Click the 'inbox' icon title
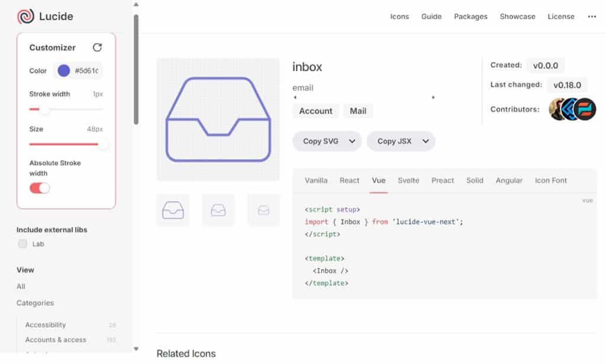The image size is (606, 364). tap(307, 67)
